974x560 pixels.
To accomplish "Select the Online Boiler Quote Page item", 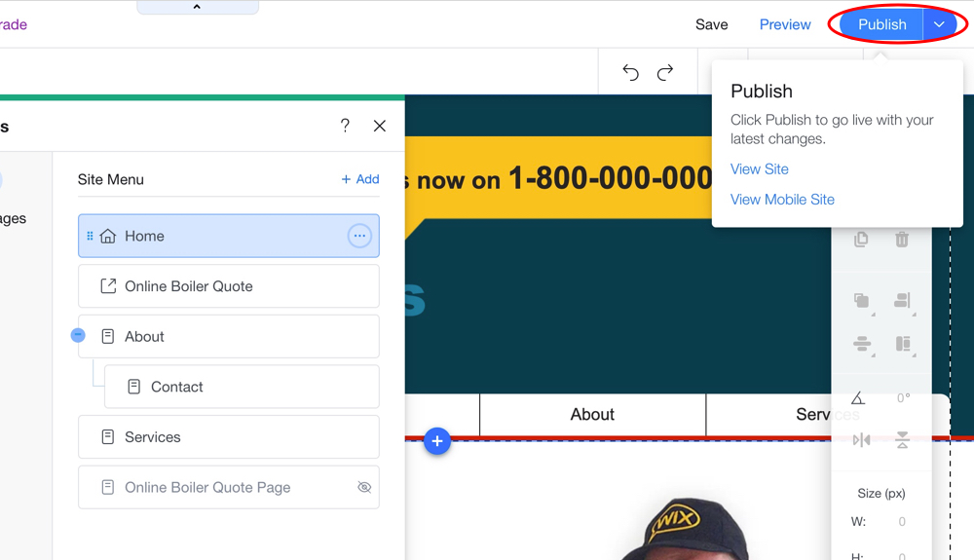I will 229,487.
